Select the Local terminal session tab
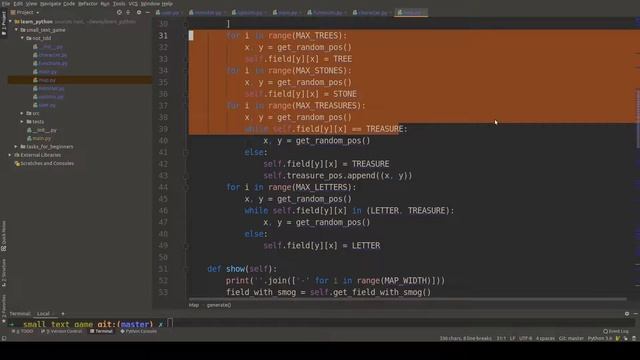 coord(43,313)
